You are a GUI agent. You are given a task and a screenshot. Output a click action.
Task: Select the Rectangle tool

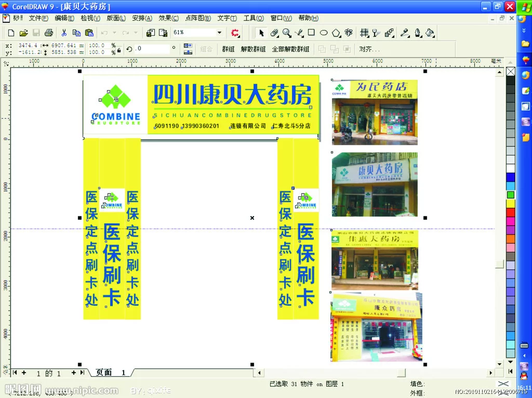coord(311,33)
